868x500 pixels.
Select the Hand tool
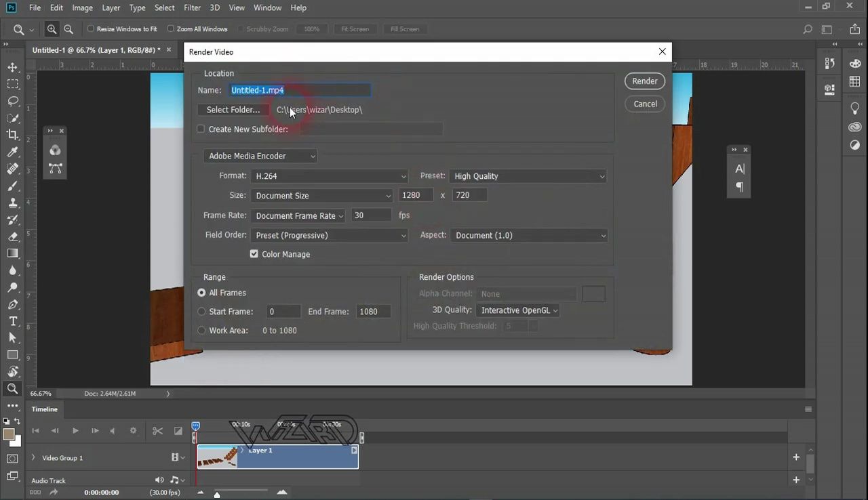pos(13,372)
